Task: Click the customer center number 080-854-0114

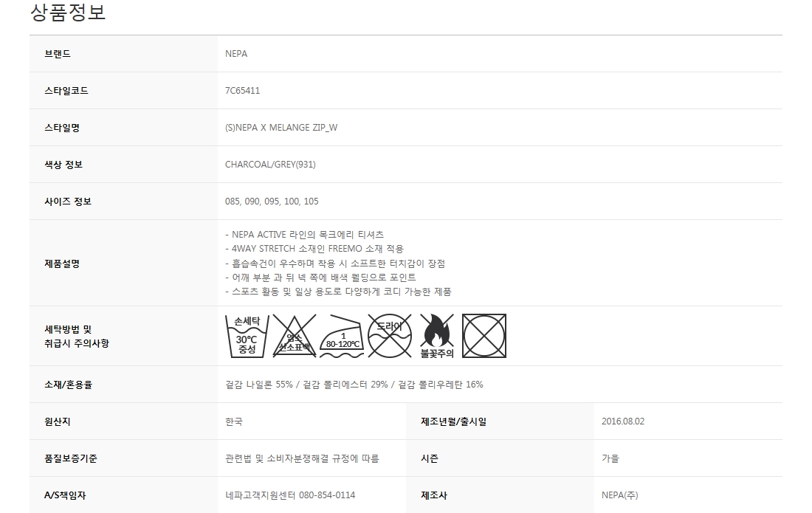Action: click(327, 495)
